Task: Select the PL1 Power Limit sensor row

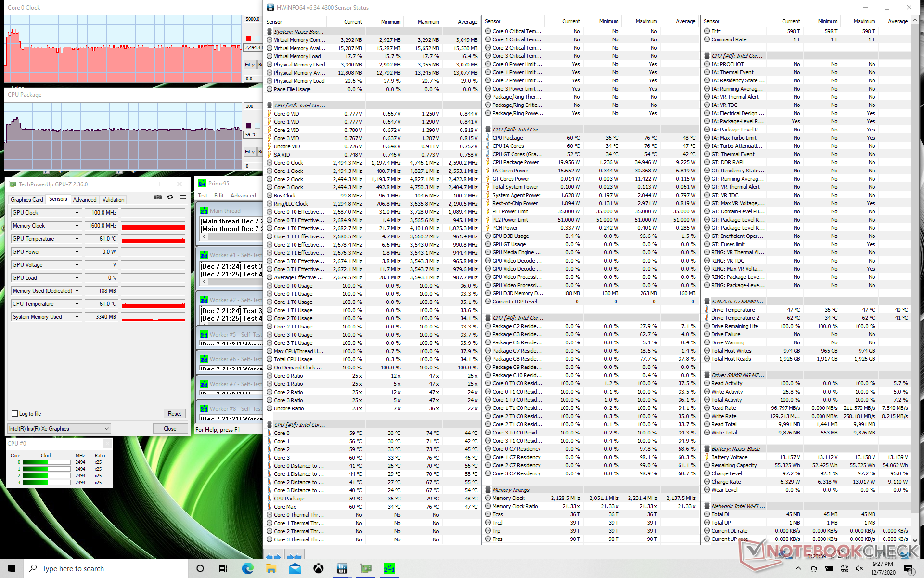Action: tap(590, 211)
